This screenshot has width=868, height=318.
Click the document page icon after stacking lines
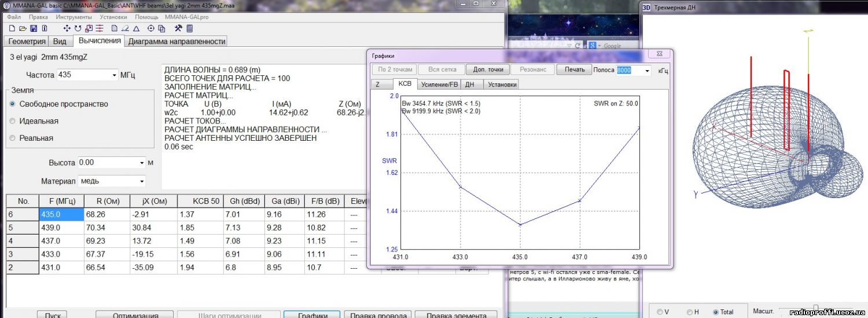115,28
